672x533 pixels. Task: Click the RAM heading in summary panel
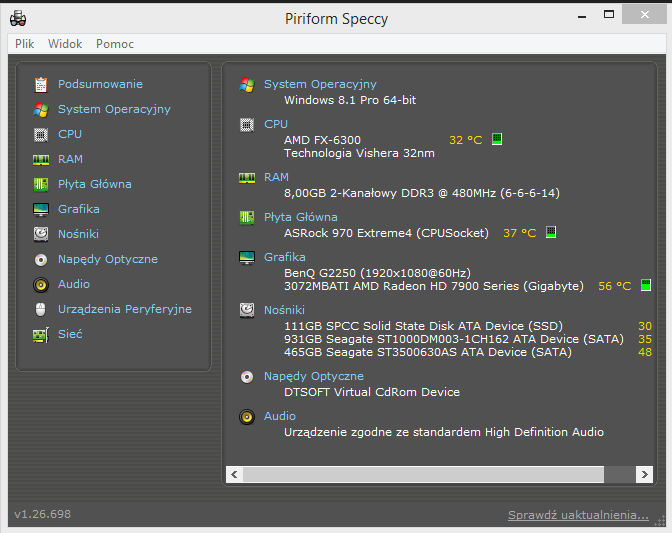276,177
